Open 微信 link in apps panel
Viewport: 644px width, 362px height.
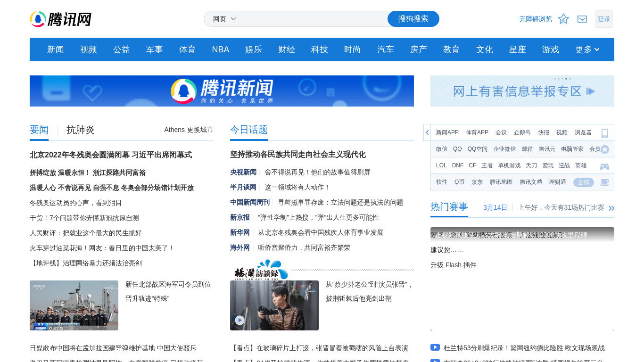pyautogui.click(x=442, y=149)
